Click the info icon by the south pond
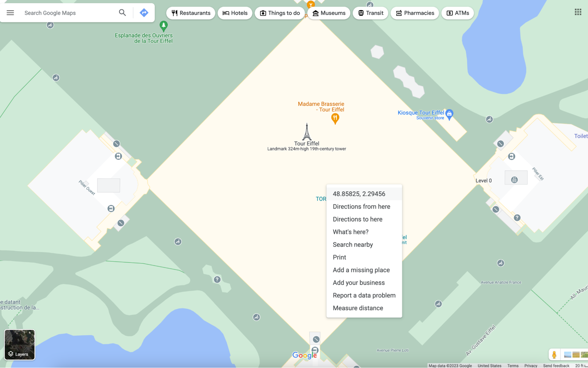Screen dimensions: 588x368 [x=217, y=279]
